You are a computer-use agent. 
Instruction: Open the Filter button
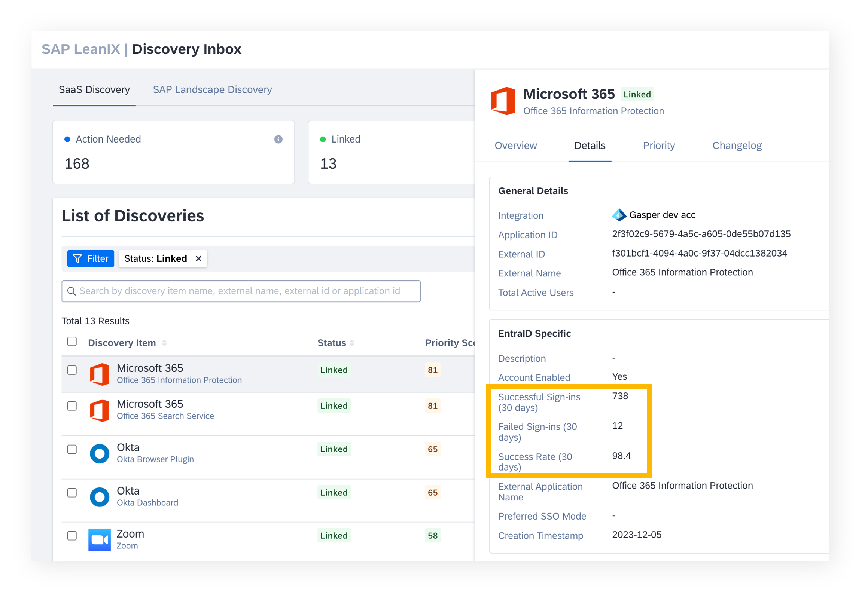(91, 258)
